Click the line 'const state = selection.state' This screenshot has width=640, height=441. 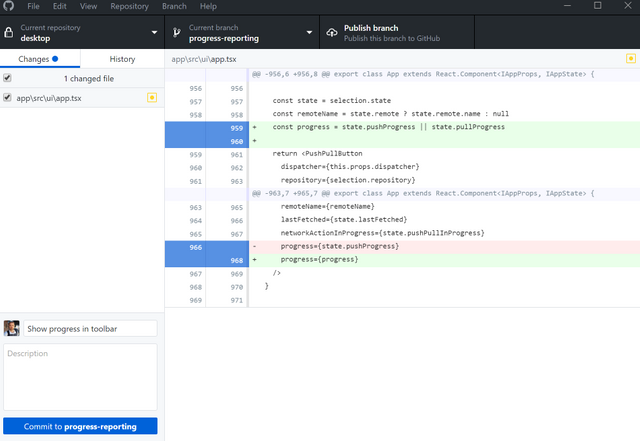pos(332,100)
